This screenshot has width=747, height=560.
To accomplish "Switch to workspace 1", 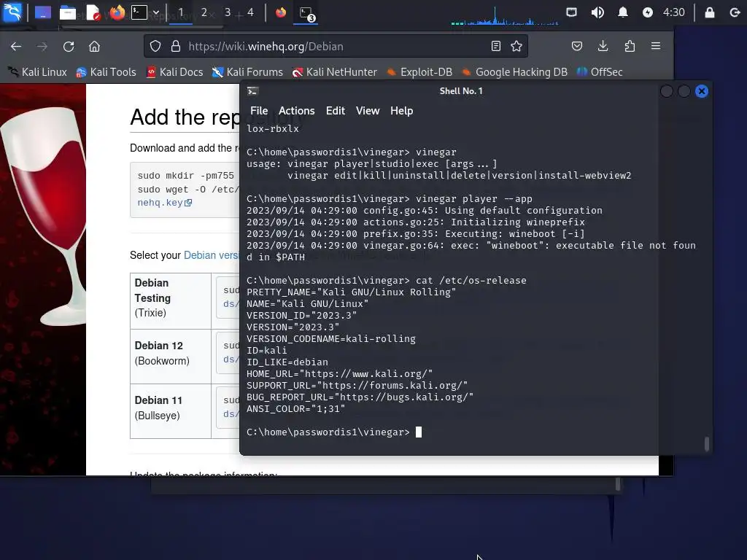I will 181,12.
